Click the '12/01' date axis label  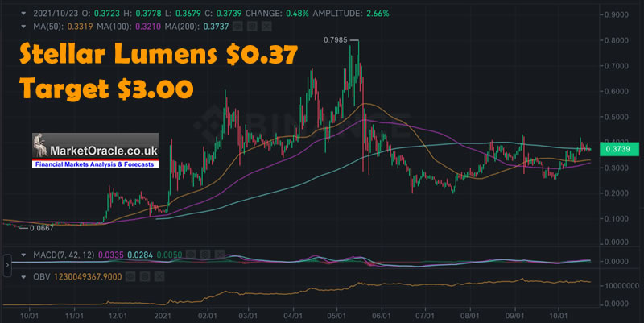click(118, 316)
